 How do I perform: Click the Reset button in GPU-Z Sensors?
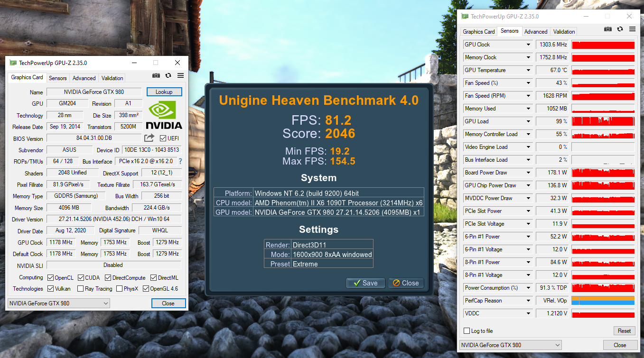click(x=624, y=331)
